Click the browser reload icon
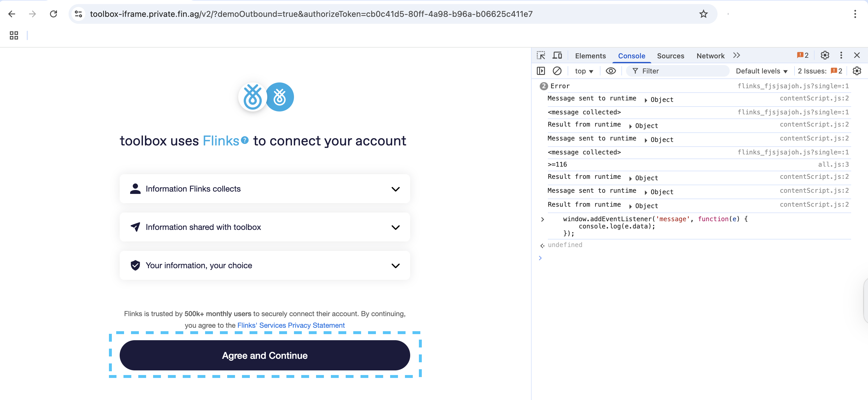 (x=53, y=14)
